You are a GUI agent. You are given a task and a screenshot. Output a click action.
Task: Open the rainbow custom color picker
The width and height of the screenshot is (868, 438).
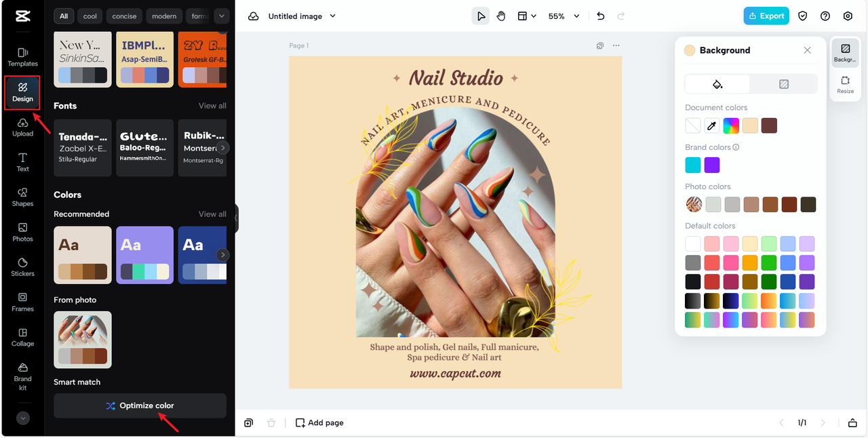coord(731,125)
